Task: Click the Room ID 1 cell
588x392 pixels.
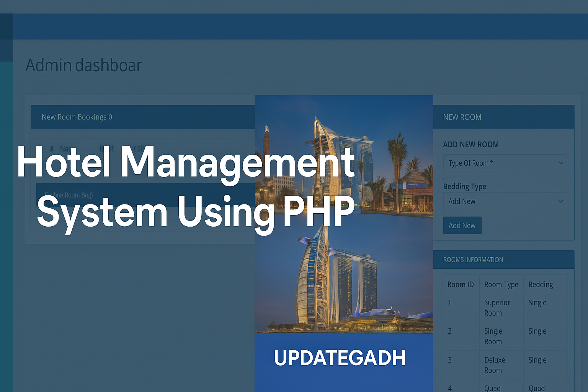Action: coord(461,308)
